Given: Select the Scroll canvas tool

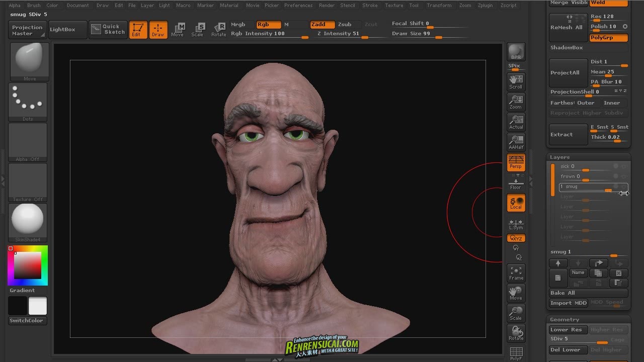Looking at the screenshot, I should pyautogui.click(x=516, y=81).
